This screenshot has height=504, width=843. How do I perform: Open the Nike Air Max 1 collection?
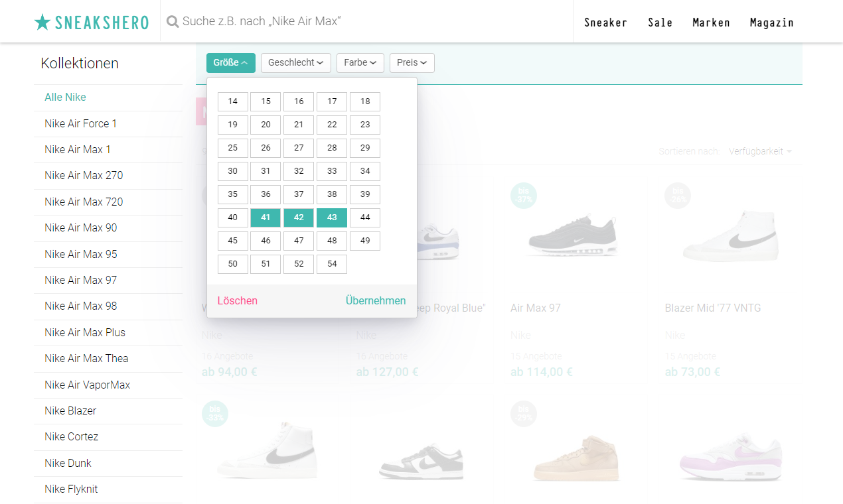pyautogui.click(x=108, y=150)
